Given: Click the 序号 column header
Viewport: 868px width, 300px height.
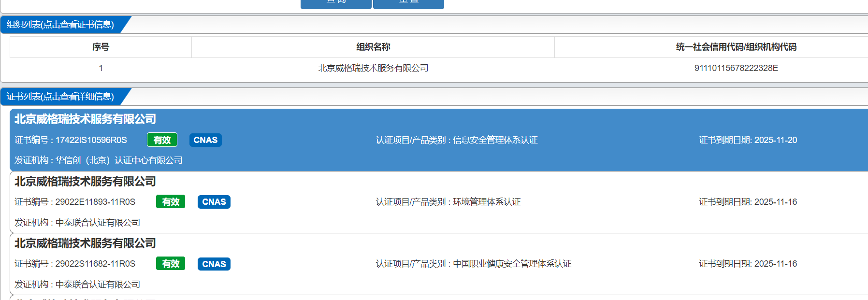Looking at the screenshot, I should tap(101, 47).
